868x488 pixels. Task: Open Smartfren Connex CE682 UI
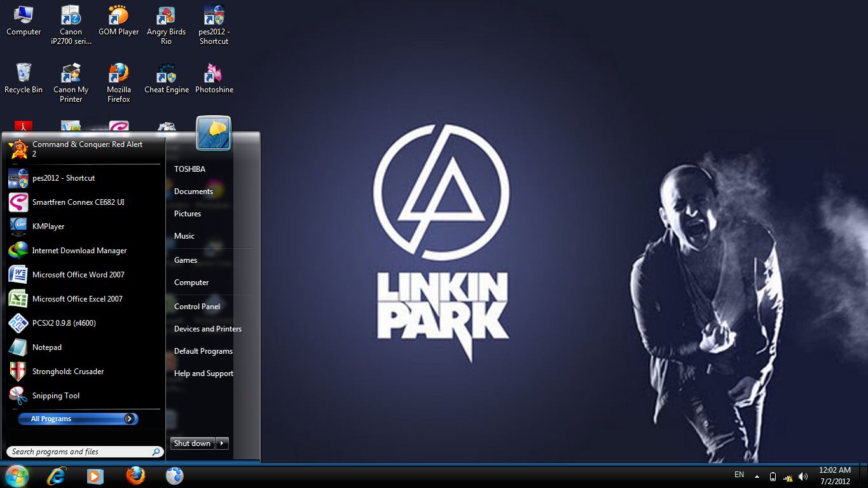point(85,202)
